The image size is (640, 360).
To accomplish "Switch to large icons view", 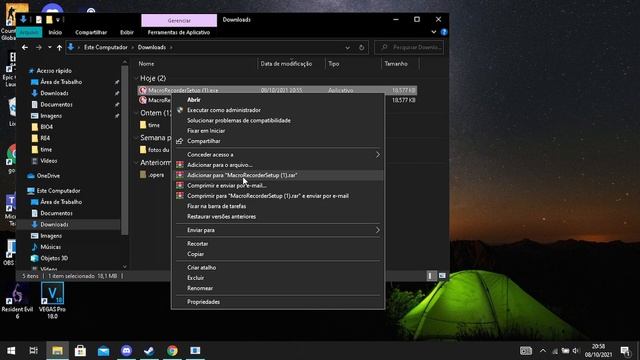I will (x=442, y=276).
